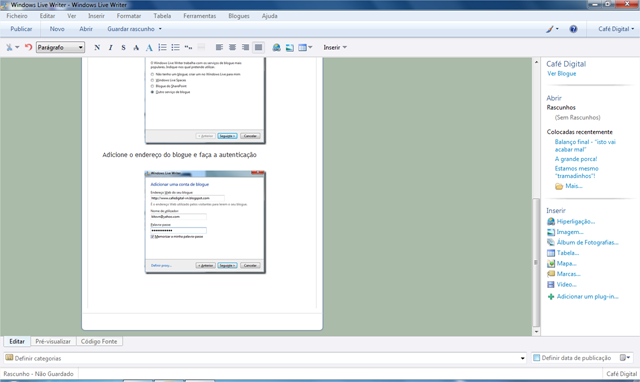The height and width of the screenshot is (382, 640).
Task: Click the sidebar Tabela... link
Action: point(568,253)
